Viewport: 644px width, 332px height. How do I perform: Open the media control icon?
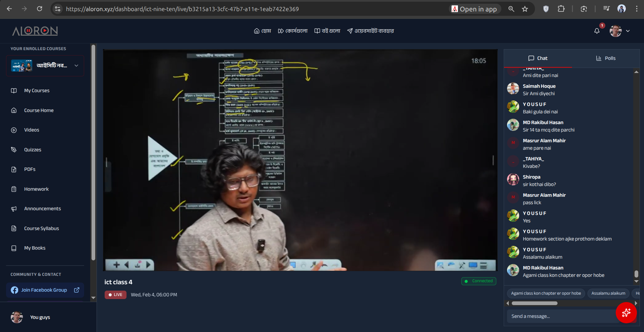pyautogui.click(x=607, y=9)
